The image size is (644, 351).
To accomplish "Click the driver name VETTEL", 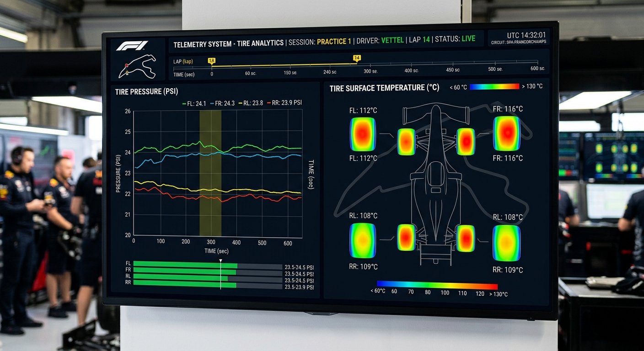I will (392, 40).
